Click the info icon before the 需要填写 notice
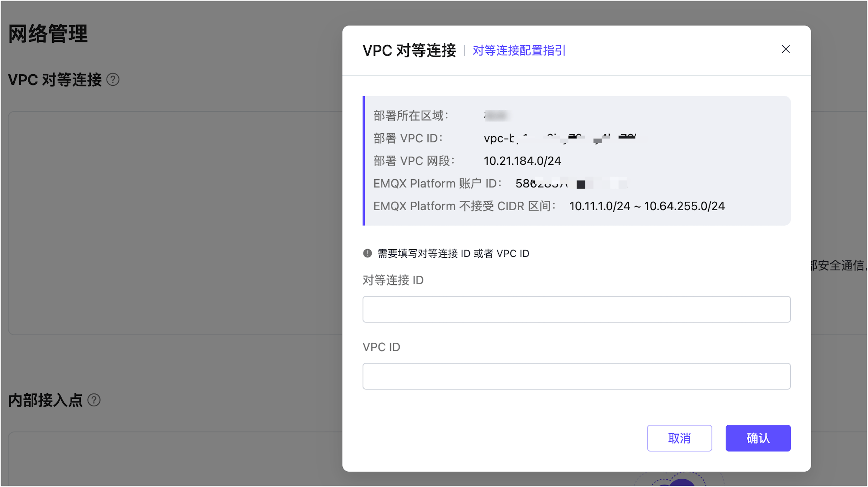 [x=367, y=253]
